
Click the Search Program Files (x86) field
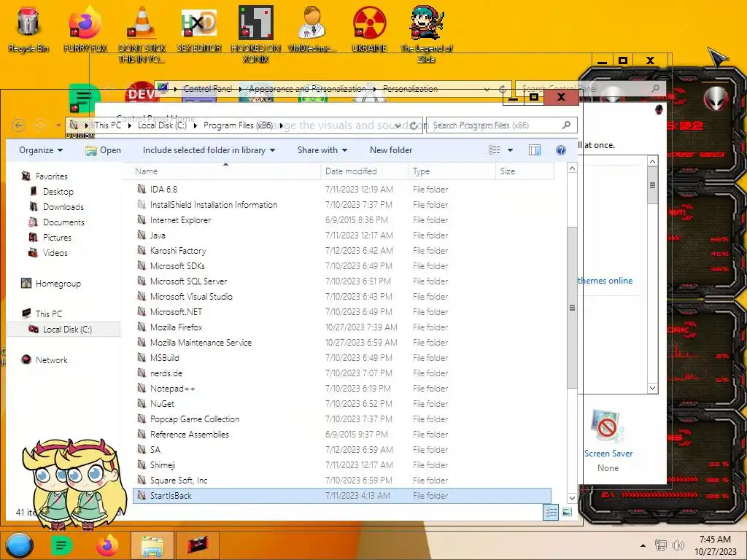tap(495, 125)
